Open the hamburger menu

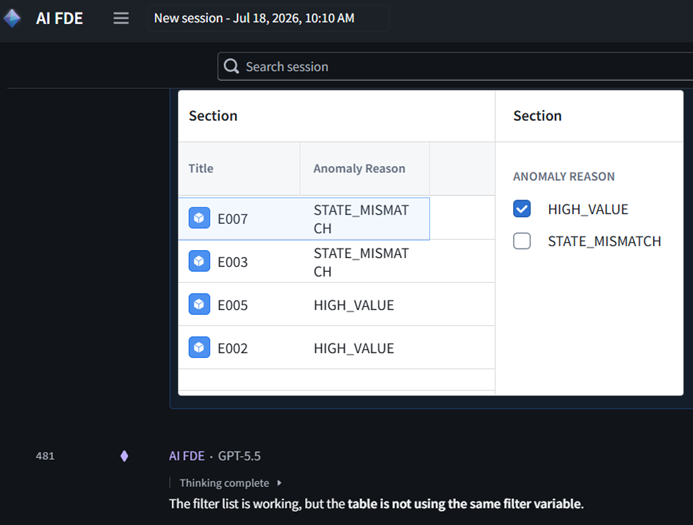click(121, 18)
